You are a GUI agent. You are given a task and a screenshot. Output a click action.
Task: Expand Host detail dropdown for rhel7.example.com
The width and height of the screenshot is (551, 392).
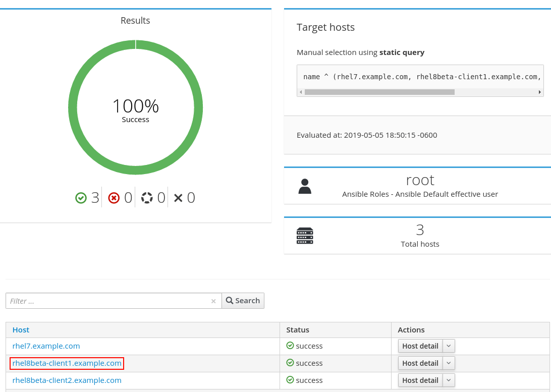point(449,346)
